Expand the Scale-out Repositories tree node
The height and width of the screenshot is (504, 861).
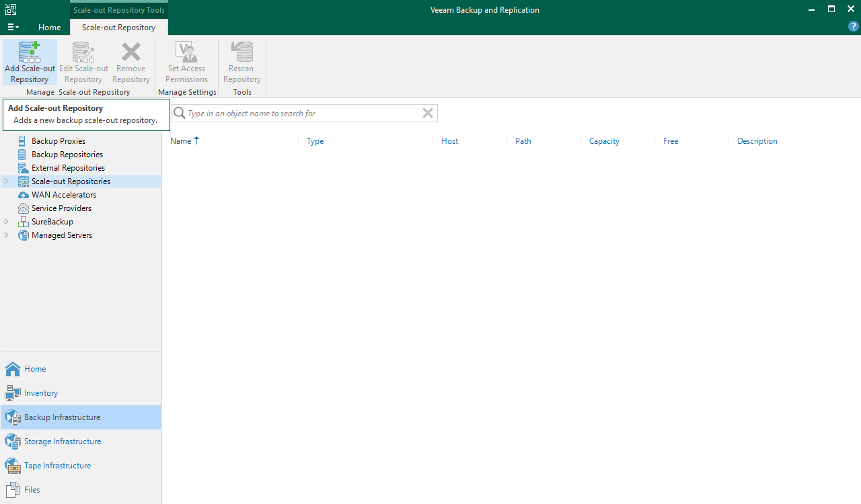coord(7,181)
